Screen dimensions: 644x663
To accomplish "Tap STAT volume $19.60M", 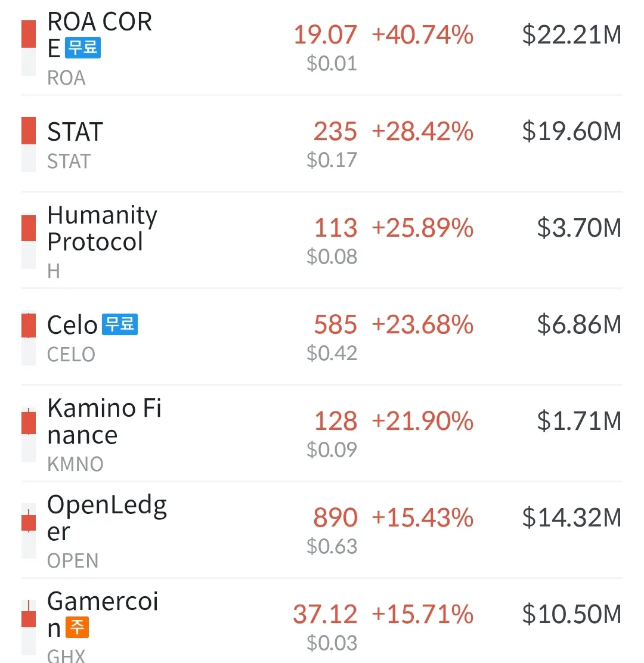I will coord(571,132).
